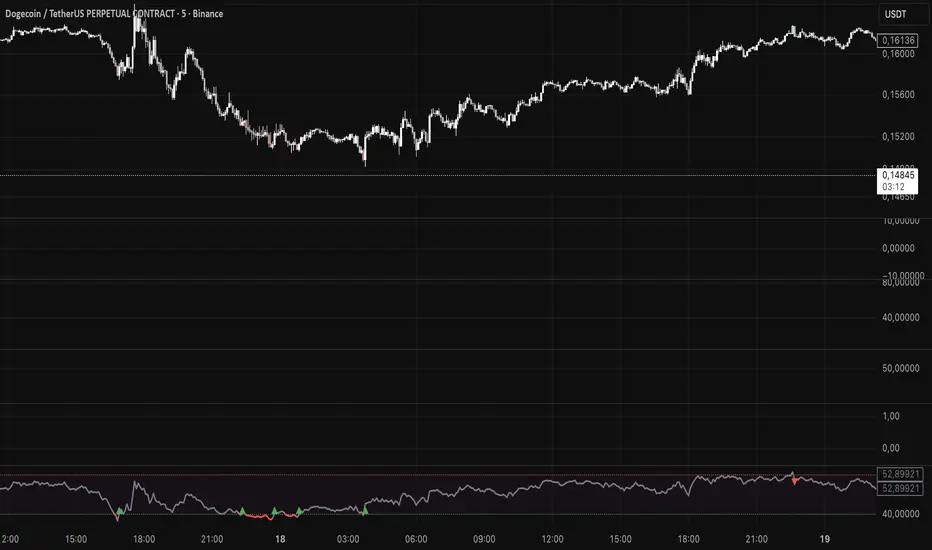Click the 0,00000 indicator scale label
This screenshot has width=932, height=550.
coord(898,248)
